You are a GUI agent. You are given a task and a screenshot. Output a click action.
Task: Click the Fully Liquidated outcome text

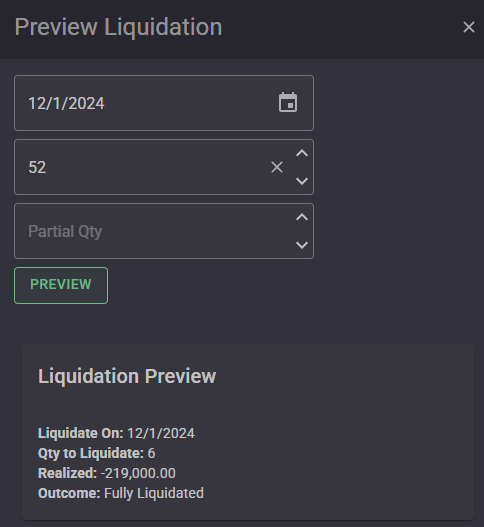click(154, 493)
